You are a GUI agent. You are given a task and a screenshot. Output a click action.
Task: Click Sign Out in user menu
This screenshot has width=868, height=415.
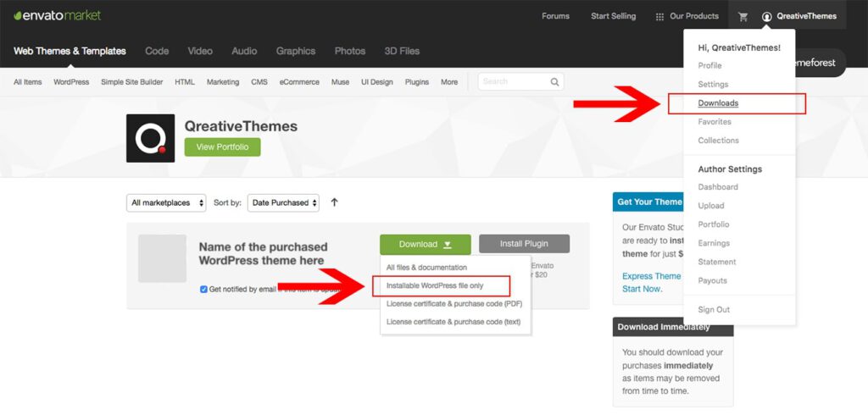click(714, 310)
